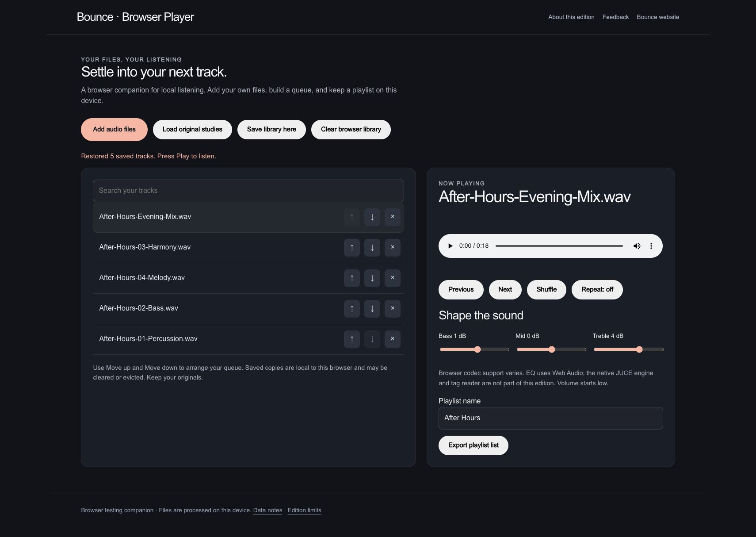
Task: Move After-Hours-02-Bass.wav up in queue
Action: pos(352,309)
